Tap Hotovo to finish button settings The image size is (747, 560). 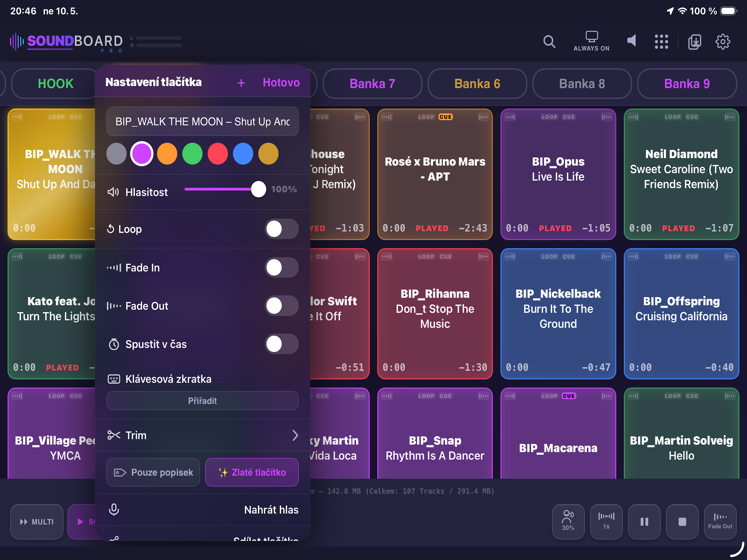point(281,82)
